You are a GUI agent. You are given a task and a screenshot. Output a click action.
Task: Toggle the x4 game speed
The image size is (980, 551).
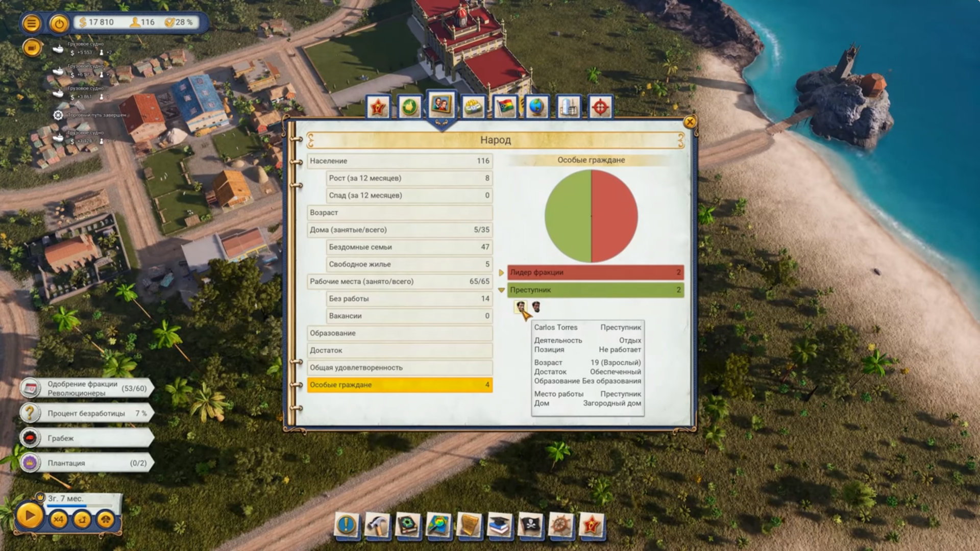tap(58, 519)
